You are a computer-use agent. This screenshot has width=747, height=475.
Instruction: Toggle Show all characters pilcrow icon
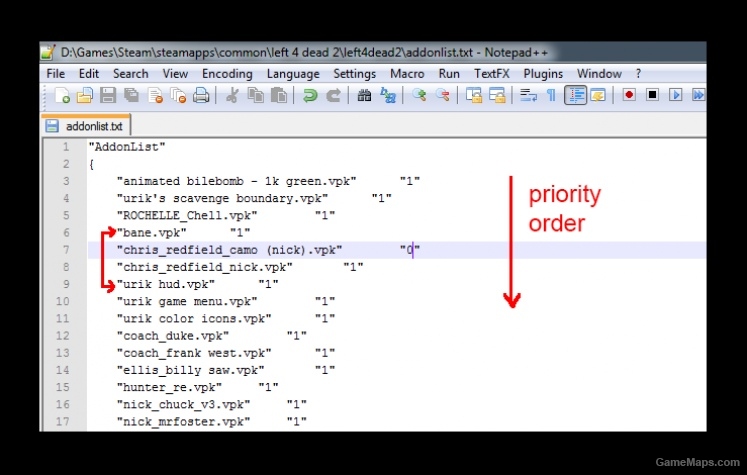551,95
